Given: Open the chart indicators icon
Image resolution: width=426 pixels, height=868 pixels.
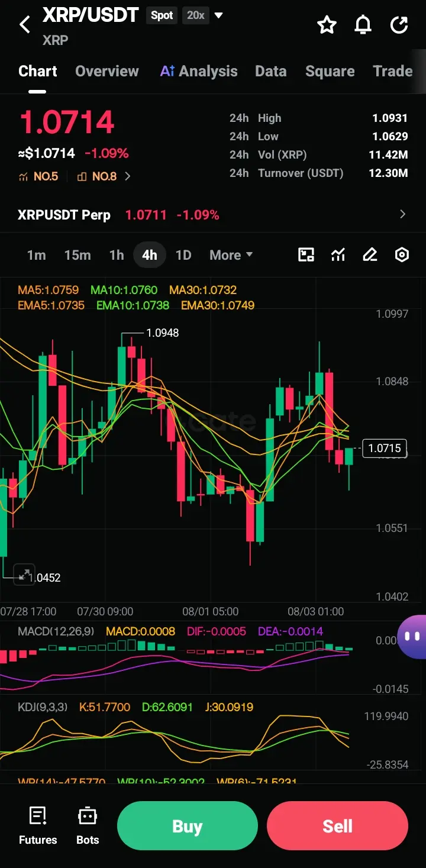Looking at the screenshot, I should [x=338, y=255].
